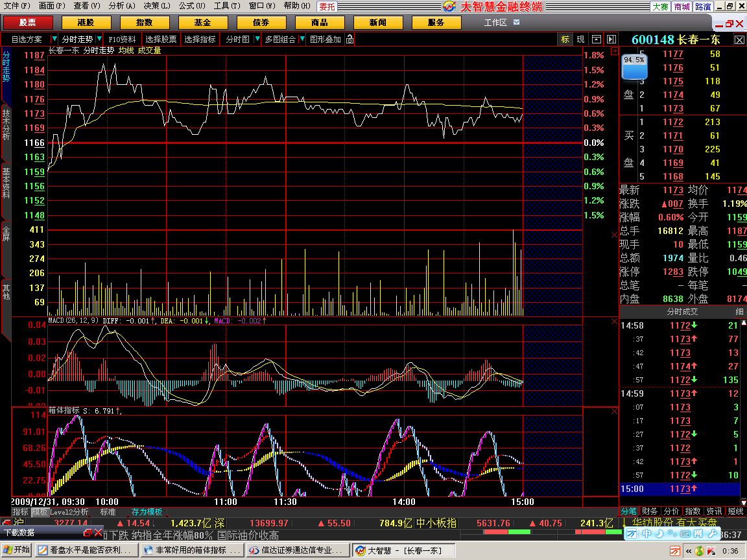Switch to the 财务 tab
This screenshot has height=560, width=747.
650,511
